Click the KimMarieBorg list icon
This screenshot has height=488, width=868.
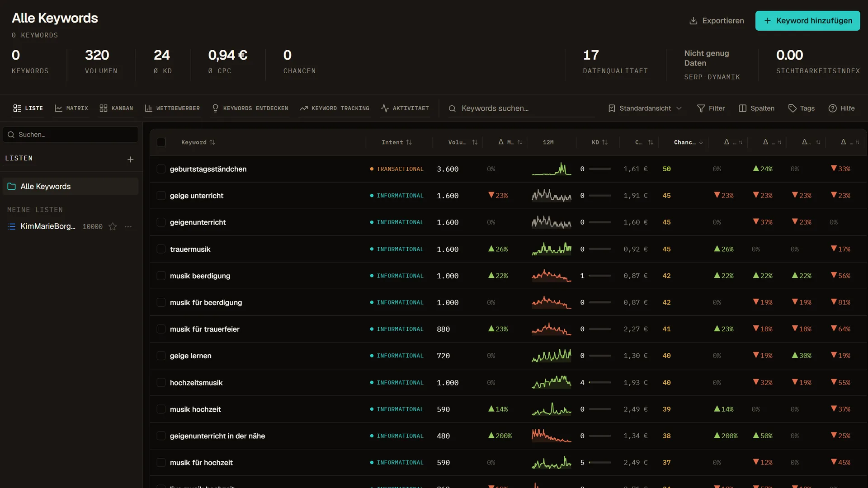(x=12, y=227)
